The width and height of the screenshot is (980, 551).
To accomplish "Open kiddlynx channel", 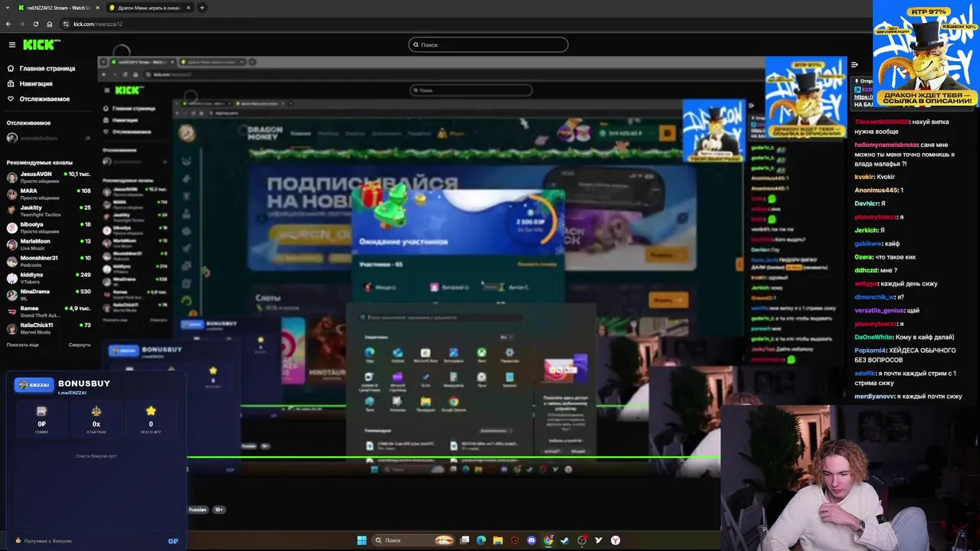I will (x=48, y=278).
